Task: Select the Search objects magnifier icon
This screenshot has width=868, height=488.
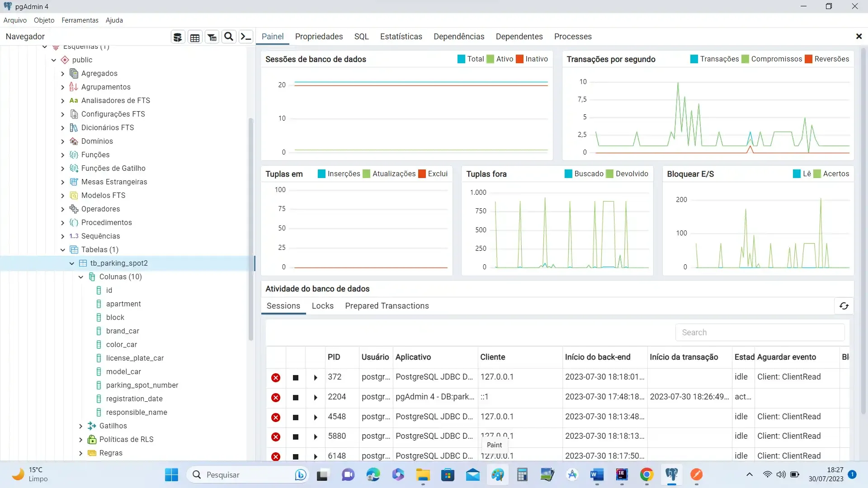Action: (x=229, y=37)
